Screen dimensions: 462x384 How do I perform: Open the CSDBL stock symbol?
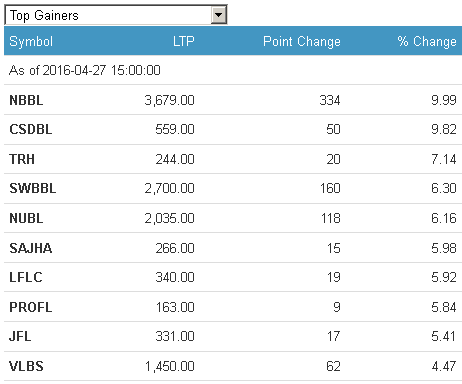pyautogui.click(x=31, y=130)
